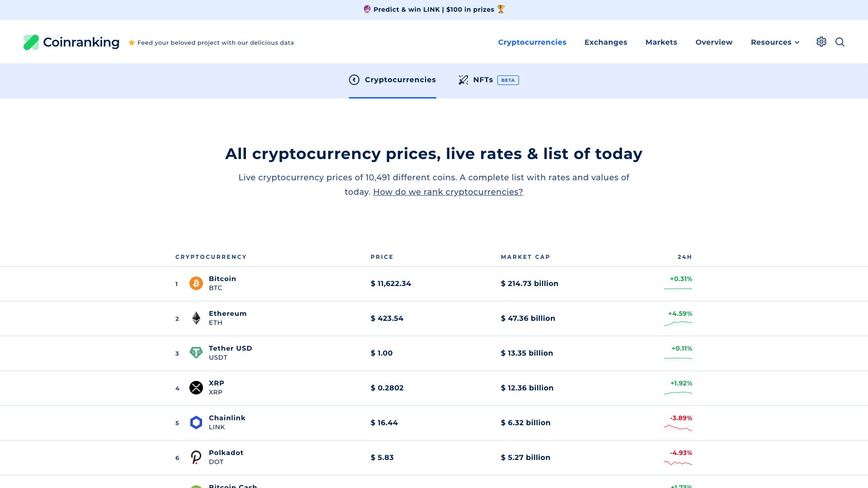Click the Predict & win LINK banner
Image resolution: width=868 pixels, height=488 pixels.
tap(434, 9)
